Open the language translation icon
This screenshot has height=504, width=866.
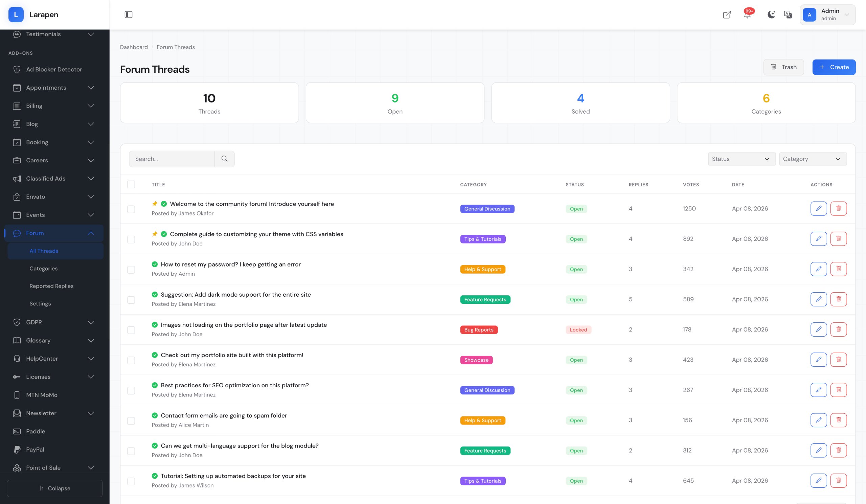coord(788,15)
